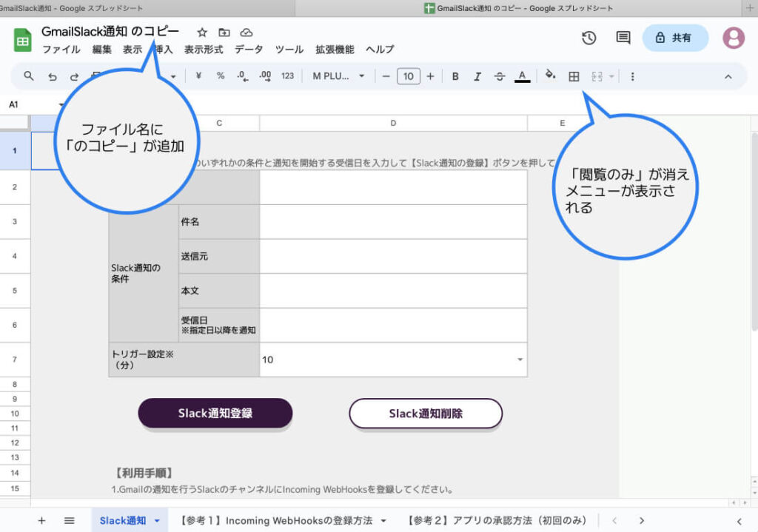Decrease decimal places
This screenshot has height=532, width=758.
point(243,76)
